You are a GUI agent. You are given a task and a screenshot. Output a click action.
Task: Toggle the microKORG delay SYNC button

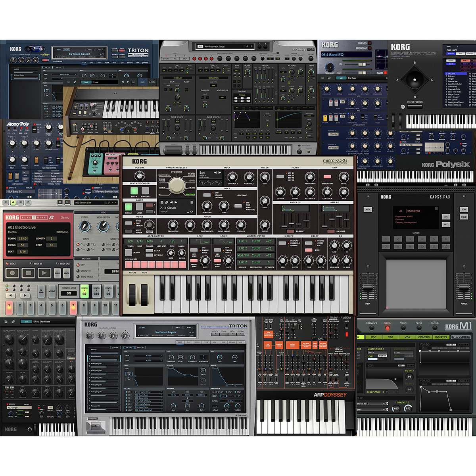coord(308,250)
